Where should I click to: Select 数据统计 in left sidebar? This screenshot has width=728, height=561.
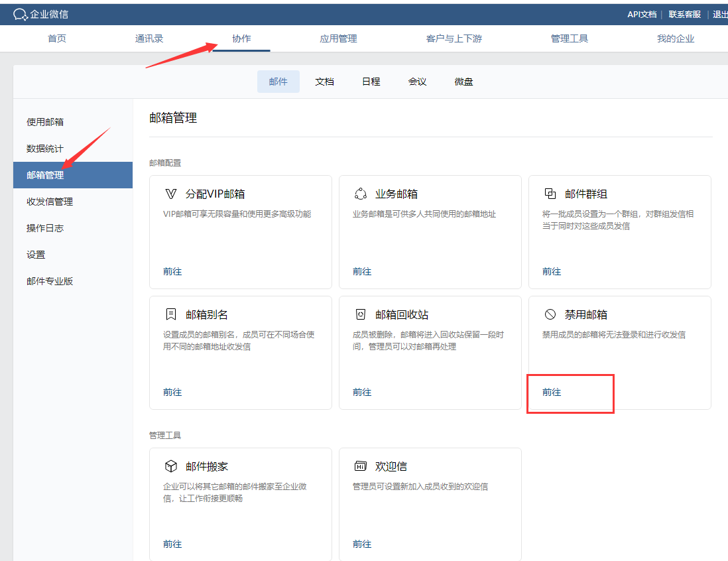coord(45,149)
